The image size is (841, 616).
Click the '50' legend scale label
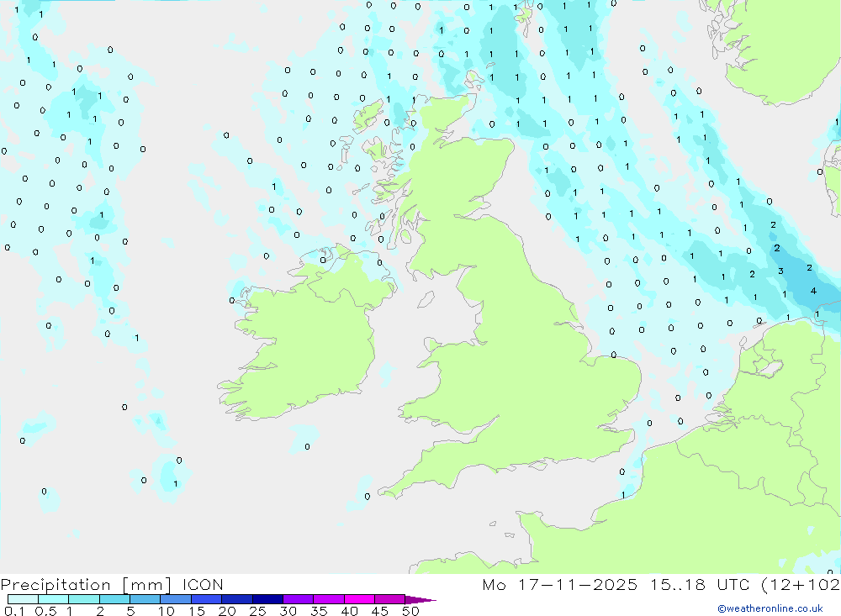pyautogui.click(x=410, y=611)
